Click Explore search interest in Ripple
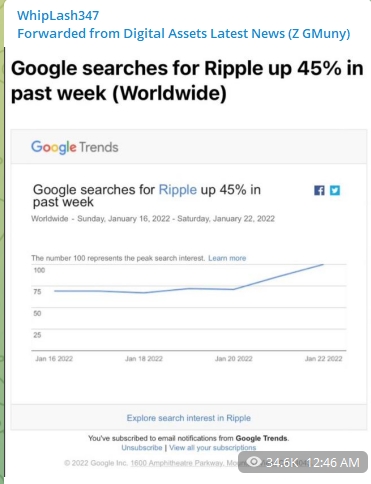Image resolution: width=371 pixels, height=484 pixels. coord(189,418)
